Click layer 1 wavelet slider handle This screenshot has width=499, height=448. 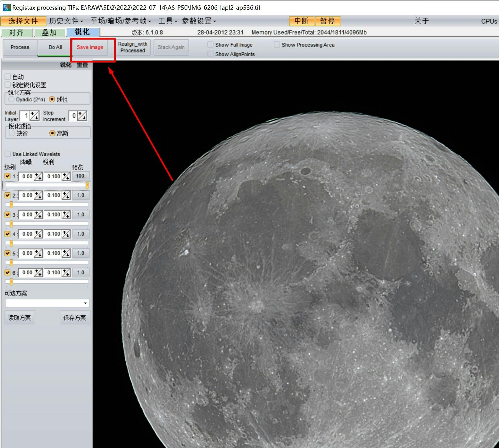pyautogui.click(x=87, y=185)
